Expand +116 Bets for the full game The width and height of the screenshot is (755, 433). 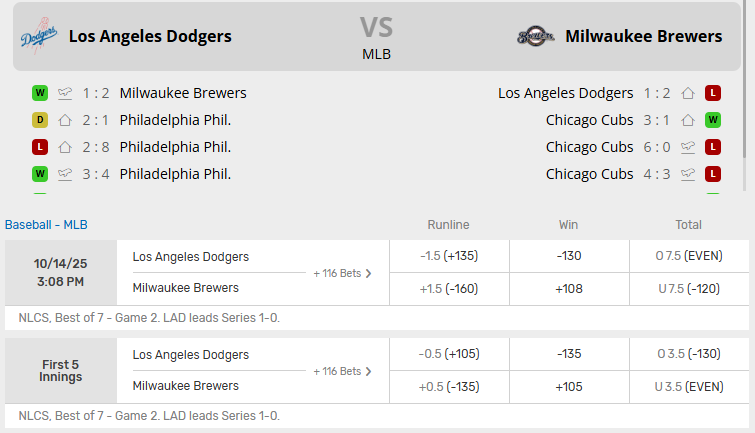click(x=342, y=272)
